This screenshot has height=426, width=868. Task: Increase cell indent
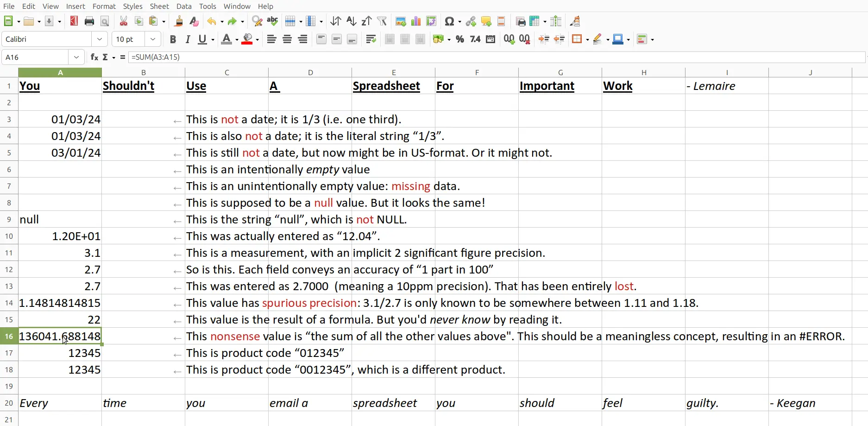pos(544,39)
